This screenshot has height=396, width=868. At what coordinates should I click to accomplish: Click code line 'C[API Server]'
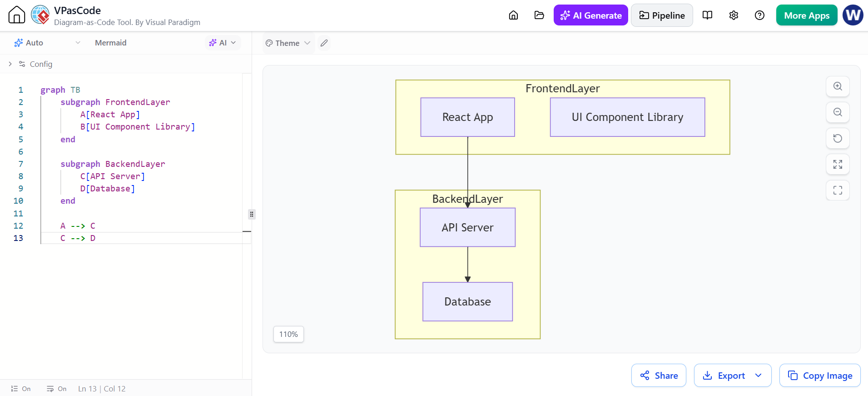click(113, 176)
